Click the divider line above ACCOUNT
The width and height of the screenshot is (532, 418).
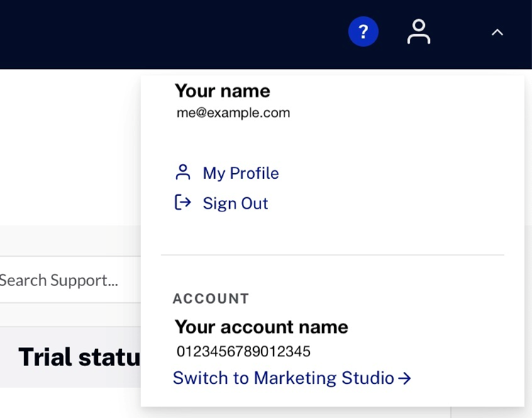point(333,254)
